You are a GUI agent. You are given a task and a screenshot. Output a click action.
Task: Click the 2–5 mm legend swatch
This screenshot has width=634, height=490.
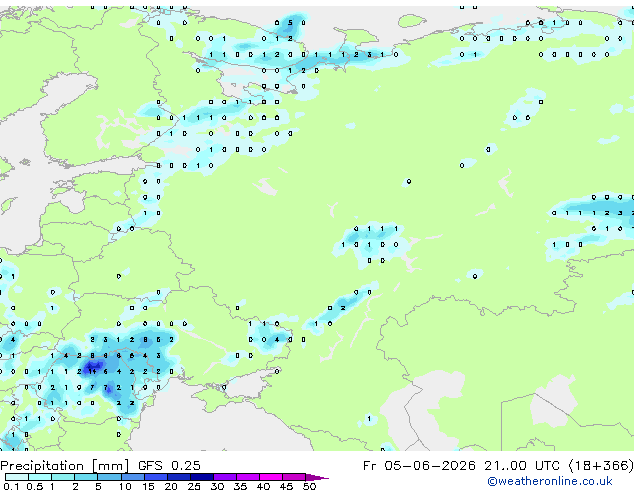(86, 477)
